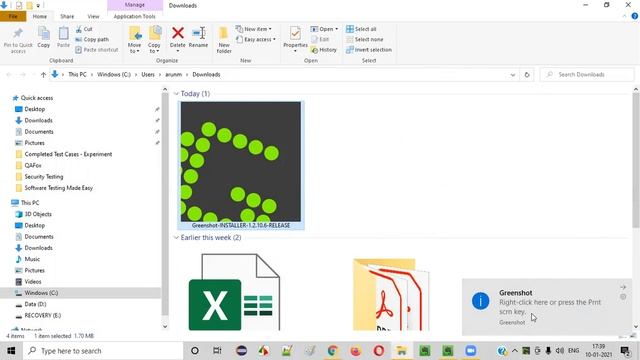Collapse the Earlier this week group
The image size is (640, 360).
click(176, 238)
